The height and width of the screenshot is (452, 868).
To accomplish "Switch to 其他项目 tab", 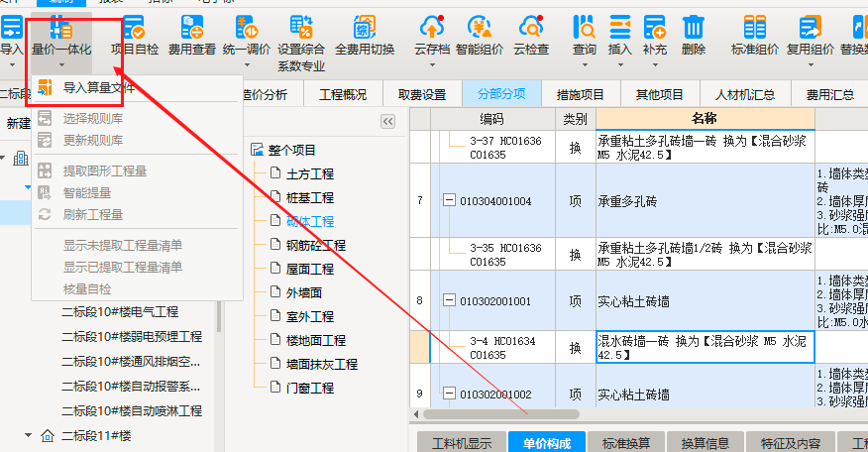I will (659, 95).
